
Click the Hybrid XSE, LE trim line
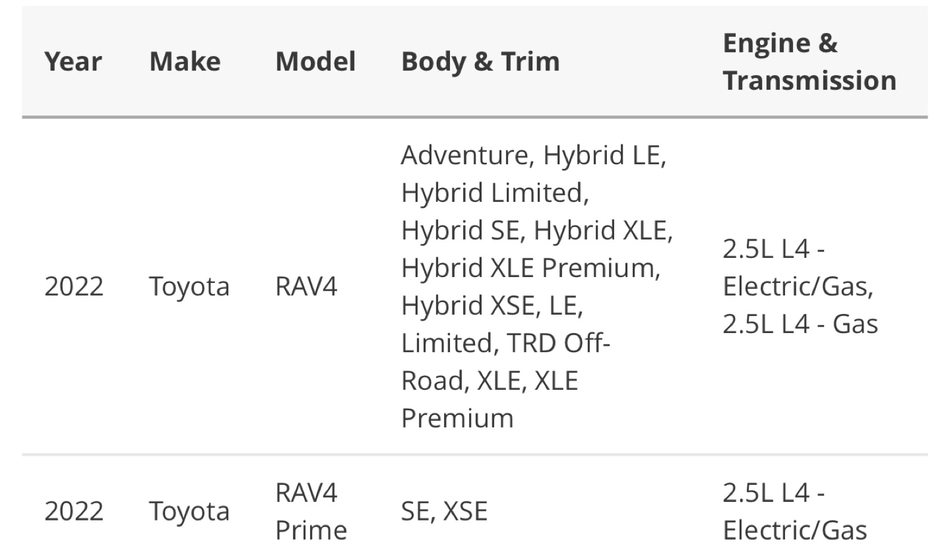(492, 307)
